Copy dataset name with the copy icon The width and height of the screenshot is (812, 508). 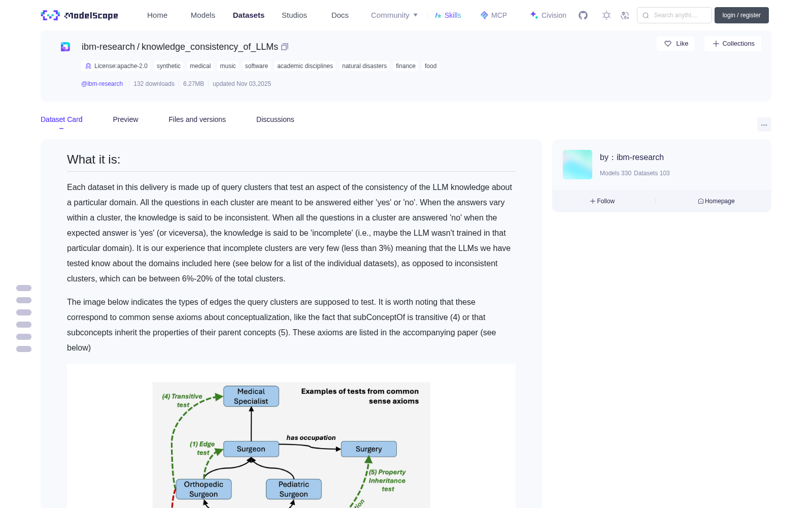285,47
